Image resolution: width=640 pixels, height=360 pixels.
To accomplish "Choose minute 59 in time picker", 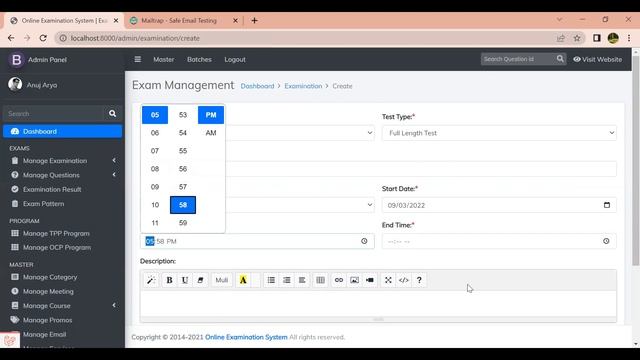I will [183, 223].
